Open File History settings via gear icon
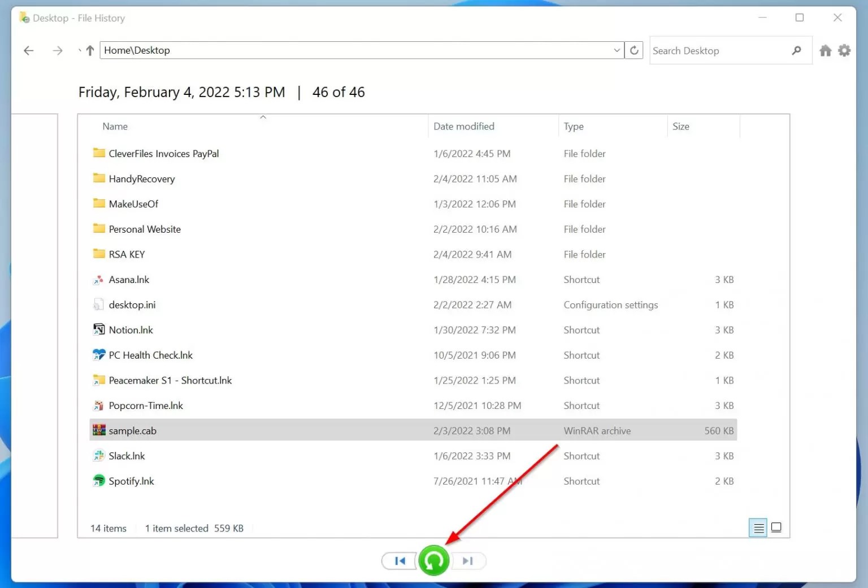This screenshot has width=868, height=588. [844, 50]
